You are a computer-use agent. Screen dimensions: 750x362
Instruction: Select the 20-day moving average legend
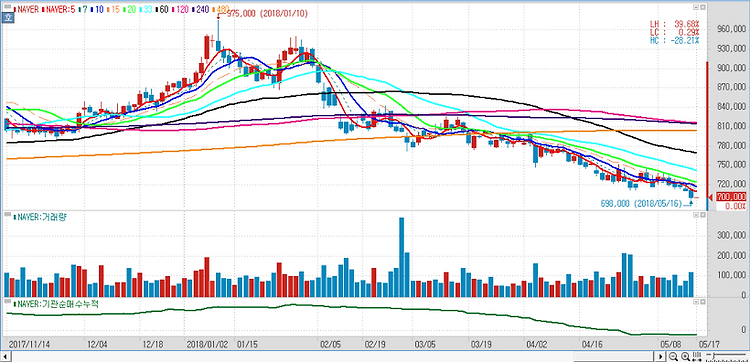tap(130, 10)
